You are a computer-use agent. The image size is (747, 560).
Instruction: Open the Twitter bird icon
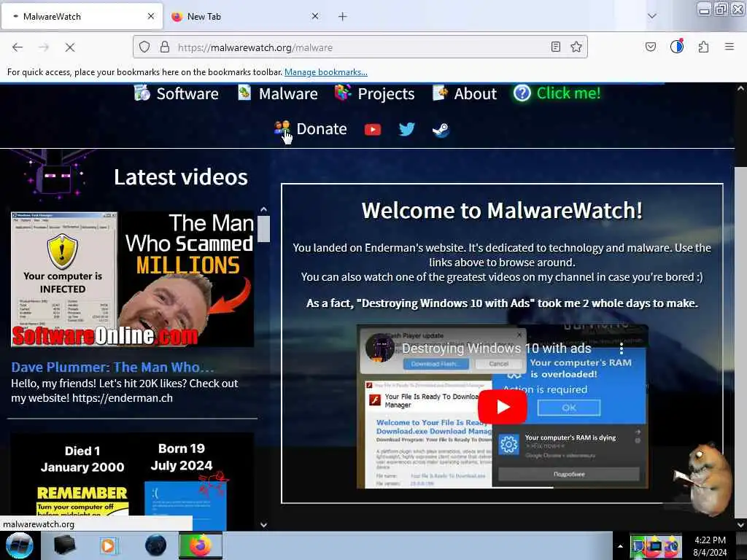[406, 129]
